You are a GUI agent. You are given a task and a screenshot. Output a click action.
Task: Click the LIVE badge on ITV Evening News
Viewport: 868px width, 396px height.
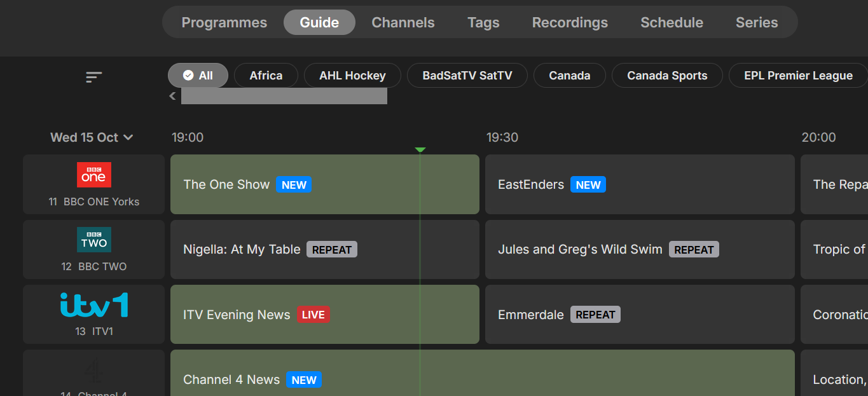313,315
